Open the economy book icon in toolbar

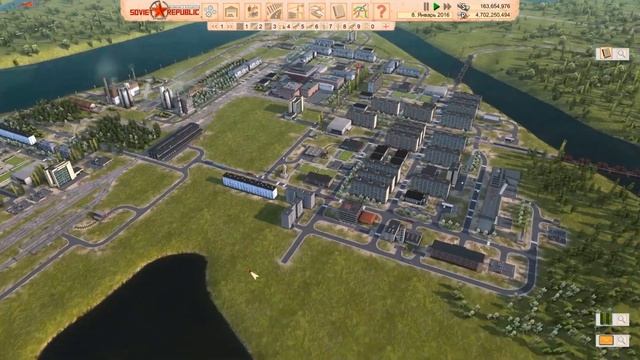click(339, 11)
